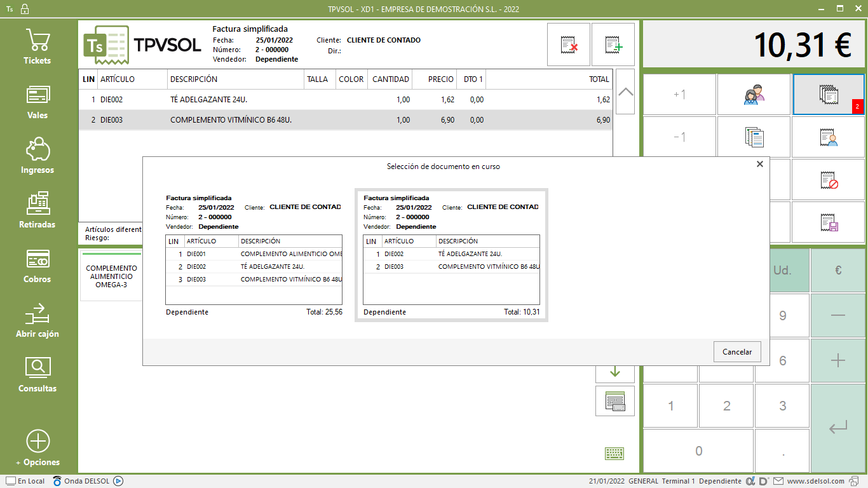Click Terminal 1 in status bar

coord(678,481)
